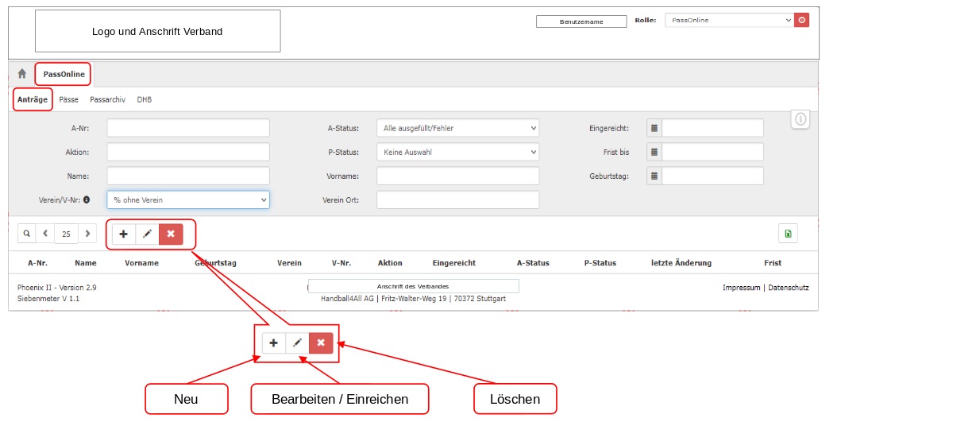The height and width of the screenshot is (422, 980).
Task: Export list with green spreadsheet icon
Action: (x=787, y=234)
